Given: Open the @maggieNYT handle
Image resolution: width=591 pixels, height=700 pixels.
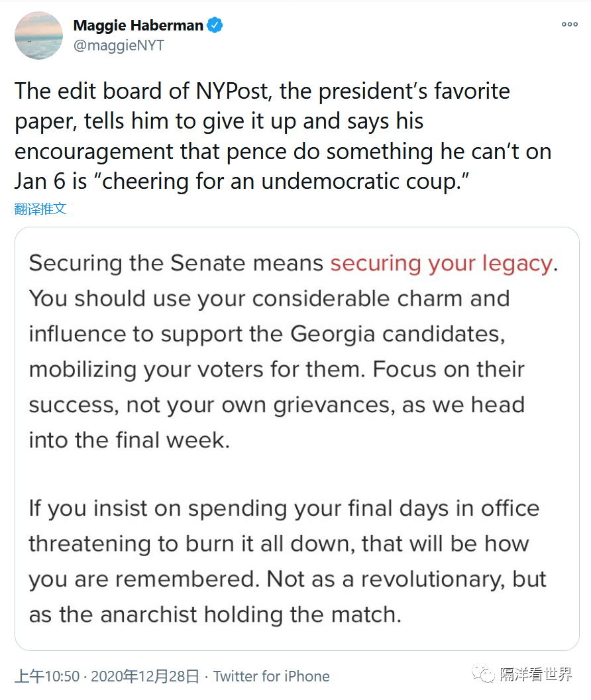Looking at the screenshot, I should (119, 45).
